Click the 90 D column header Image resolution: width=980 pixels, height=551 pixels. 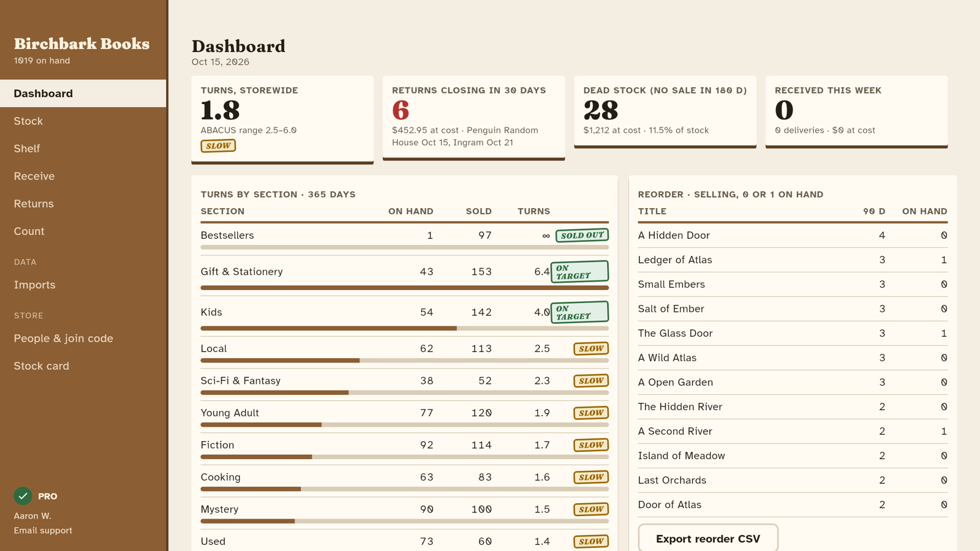tap(875, 211)
